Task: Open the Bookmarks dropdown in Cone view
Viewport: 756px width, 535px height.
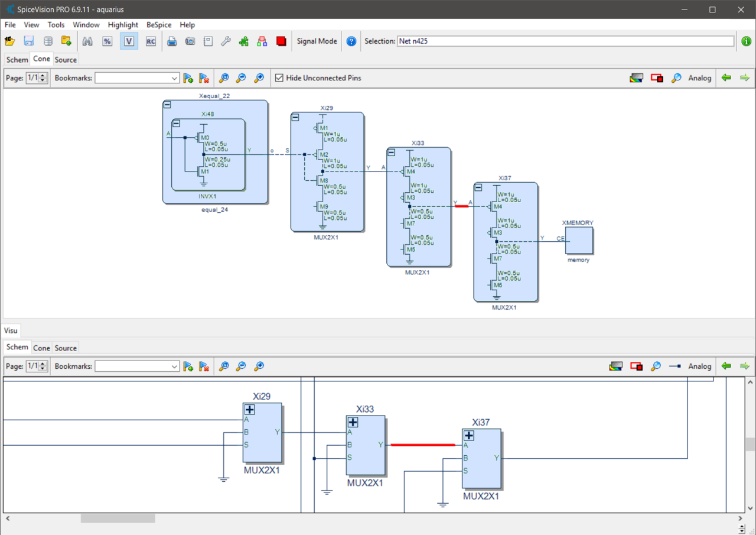Action: tap(174, 78)
